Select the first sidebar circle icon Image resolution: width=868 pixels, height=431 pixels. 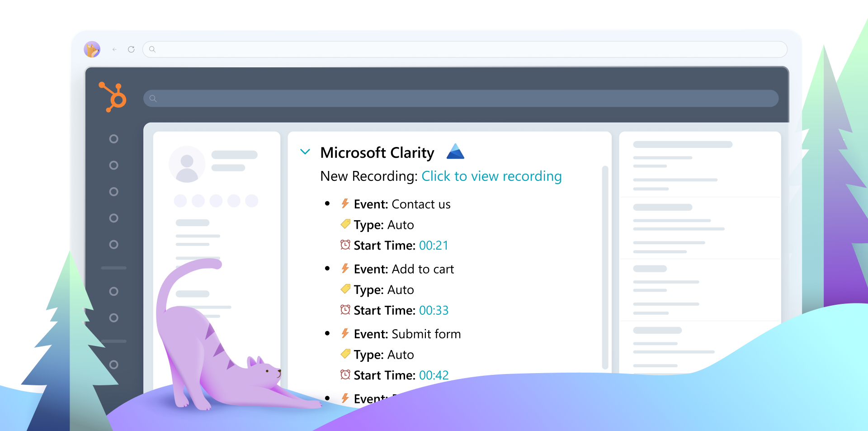(x=114, y=139)
